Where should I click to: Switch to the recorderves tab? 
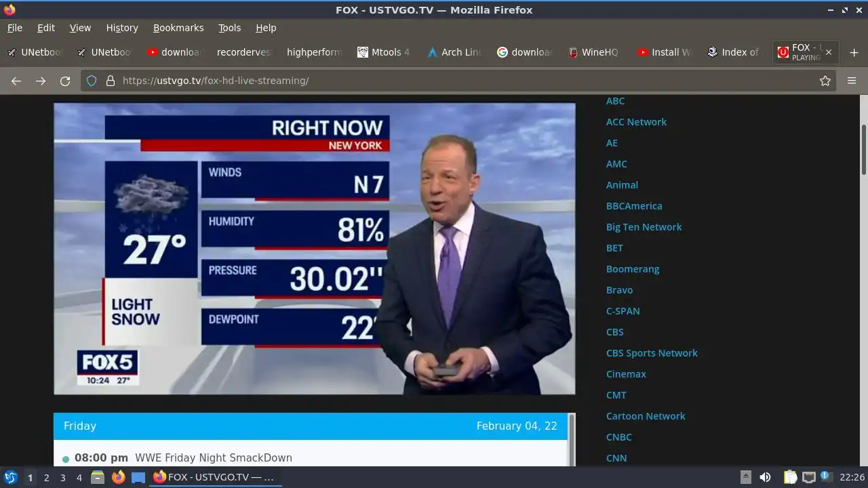click(243, 52)
